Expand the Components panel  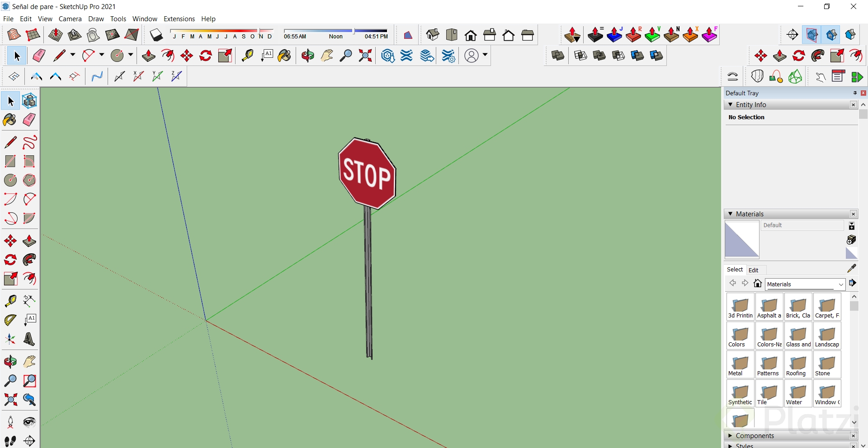[x=730, y=436]
